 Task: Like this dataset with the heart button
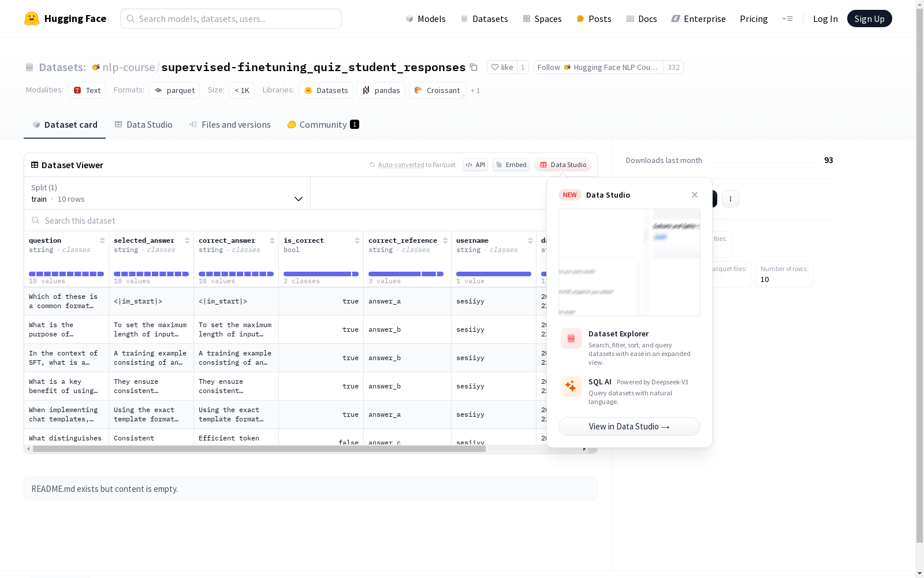point(502,67)
